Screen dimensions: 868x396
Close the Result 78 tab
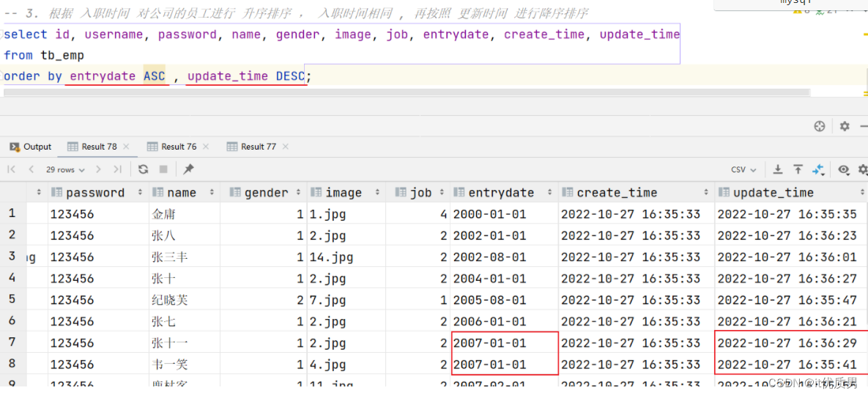[x=126, y=147]
